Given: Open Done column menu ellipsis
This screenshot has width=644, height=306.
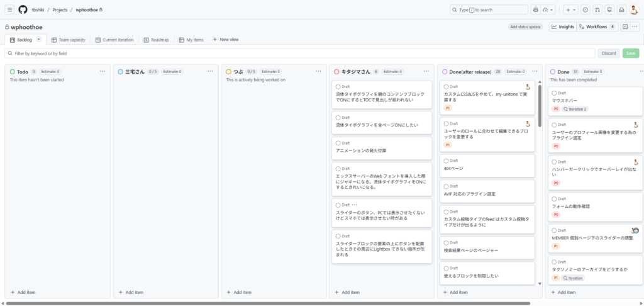Looking at the screenshot, I should 642,71.
